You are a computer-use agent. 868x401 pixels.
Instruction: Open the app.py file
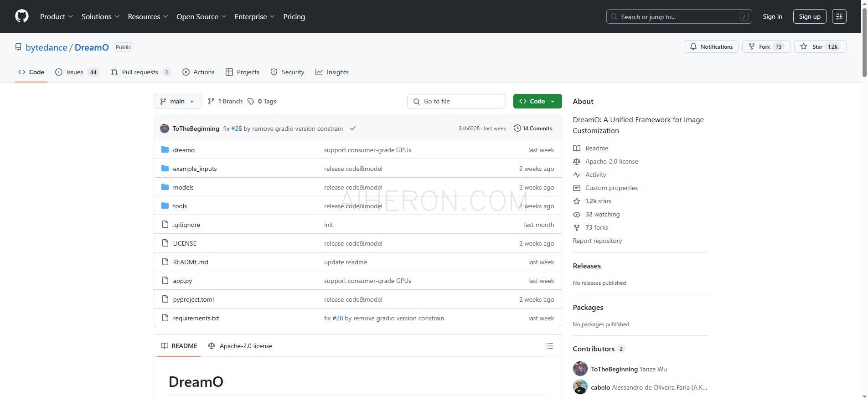[182, 281]
